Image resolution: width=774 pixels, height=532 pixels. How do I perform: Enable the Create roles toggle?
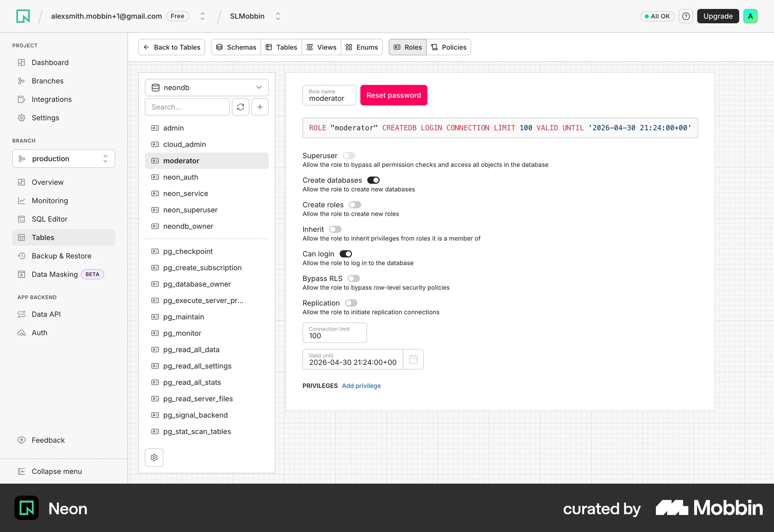click(355, 205)
